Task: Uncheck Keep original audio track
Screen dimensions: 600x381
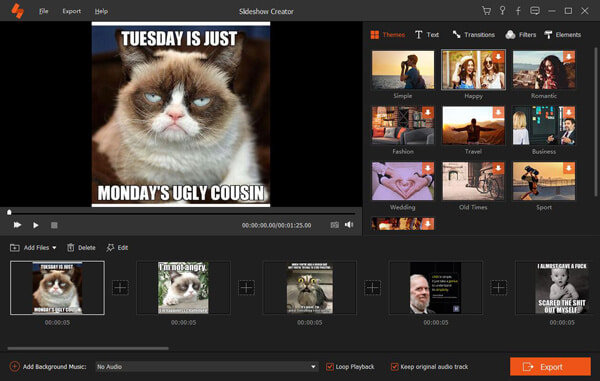Action: tap(394, 366)
